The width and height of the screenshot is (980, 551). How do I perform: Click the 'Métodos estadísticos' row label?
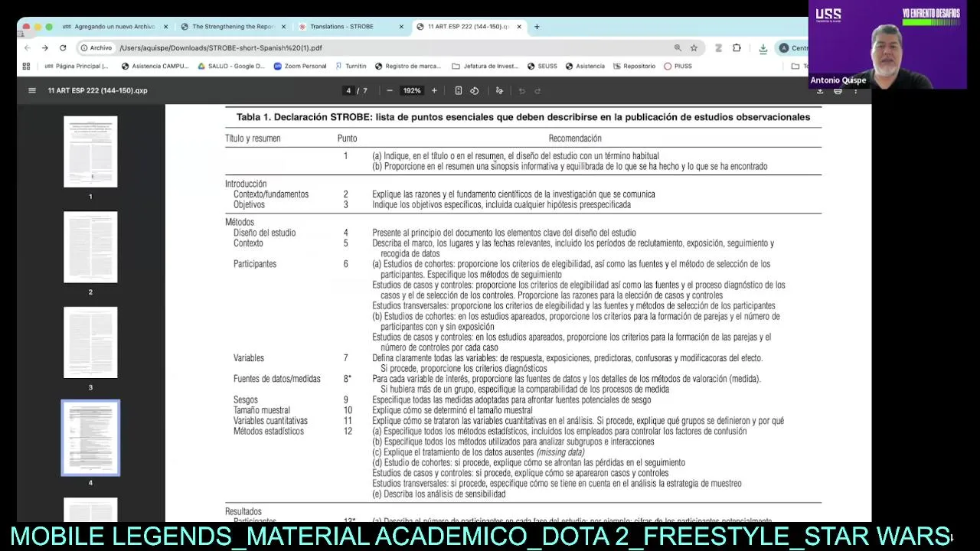(x=268, y=431)
